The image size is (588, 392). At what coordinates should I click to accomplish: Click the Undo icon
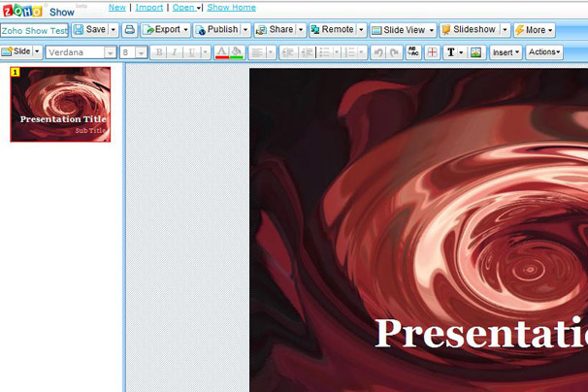[378, 52]
